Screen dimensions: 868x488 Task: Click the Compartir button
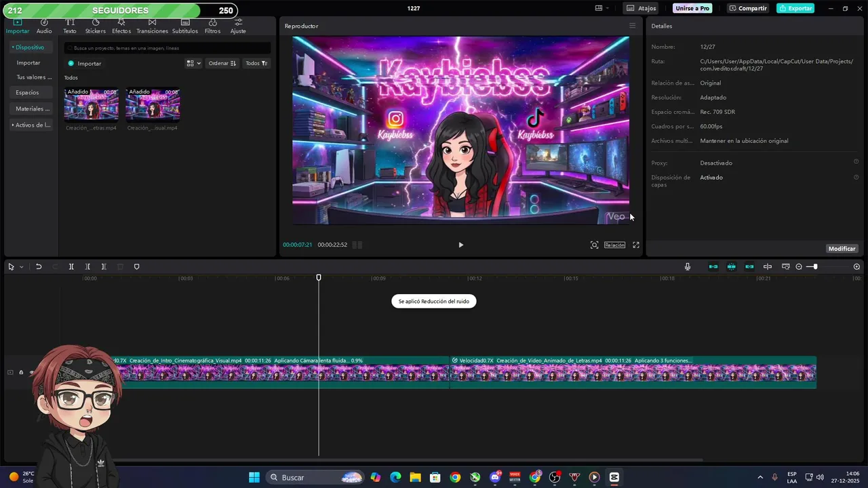coord(748,8)
